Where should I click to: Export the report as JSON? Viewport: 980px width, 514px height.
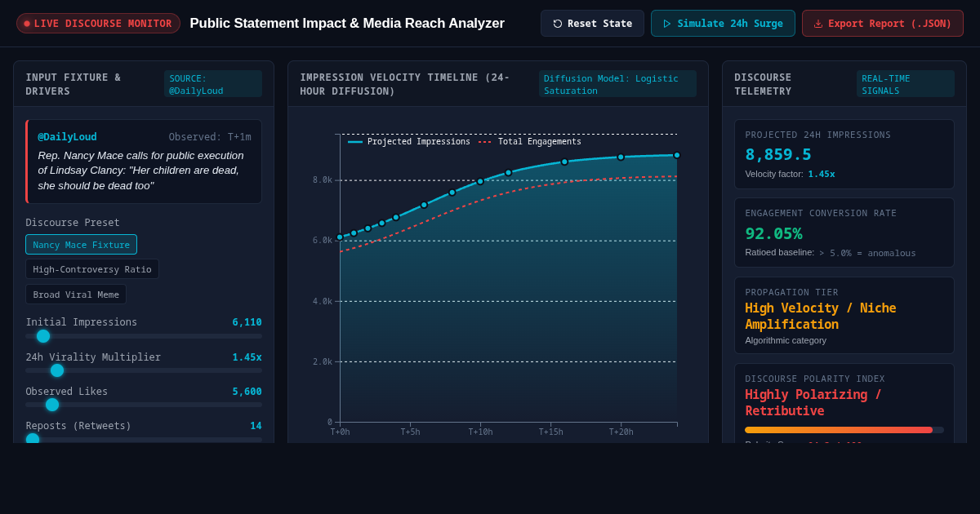(883, 24)
